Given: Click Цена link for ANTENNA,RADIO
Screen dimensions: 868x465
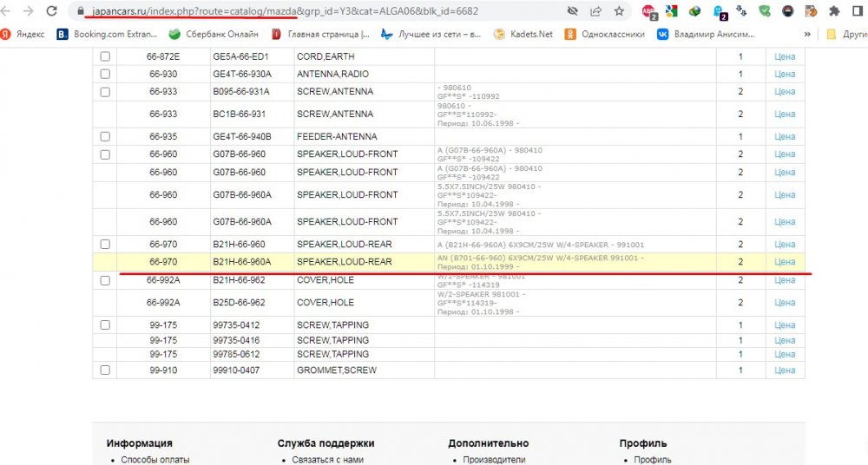Looking at the screenshot, I should 785,74.
